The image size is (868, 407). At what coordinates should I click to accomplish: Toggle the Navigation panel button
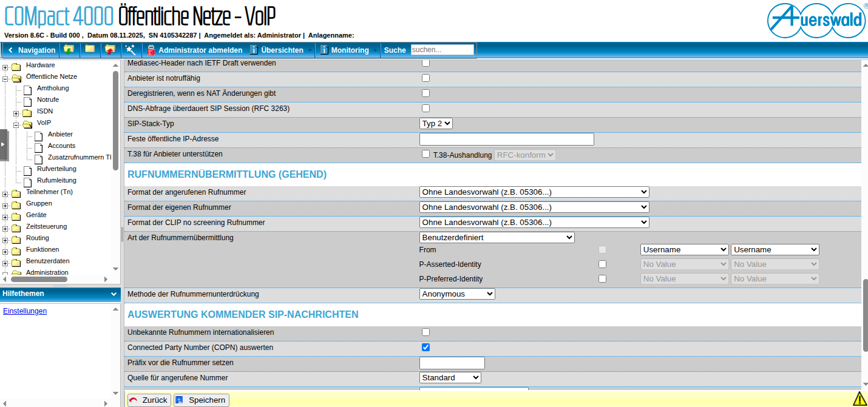coord(32,50)
